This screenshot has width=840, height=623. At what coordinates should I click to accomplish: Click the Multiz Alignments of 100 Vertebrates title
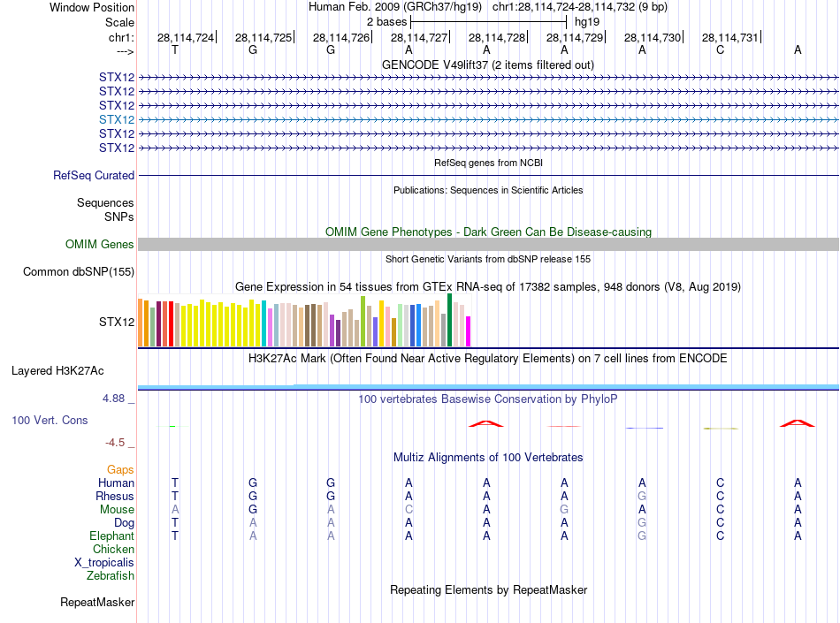tap(487, 457)
